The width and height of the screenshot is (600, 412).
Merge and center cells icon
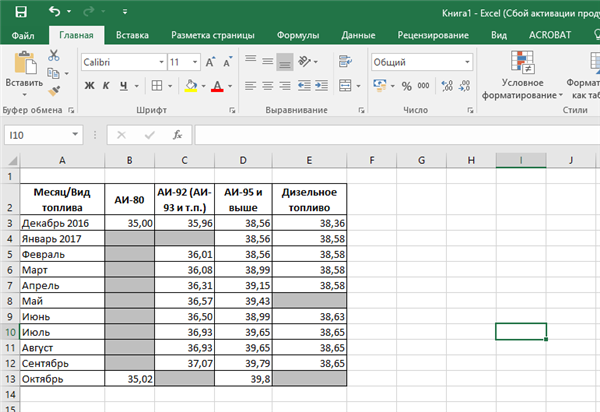(x=345, y=86)
